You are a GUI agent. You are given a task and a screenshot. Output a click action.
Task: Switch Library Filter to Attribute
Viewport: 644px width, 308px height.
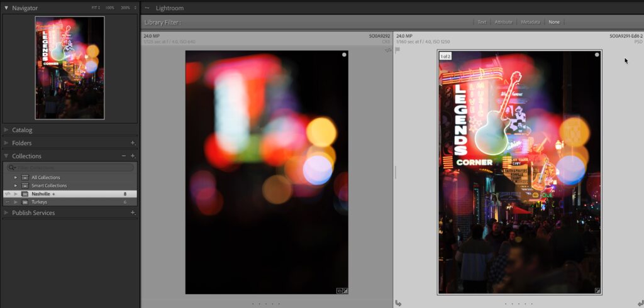pos(503,22)
